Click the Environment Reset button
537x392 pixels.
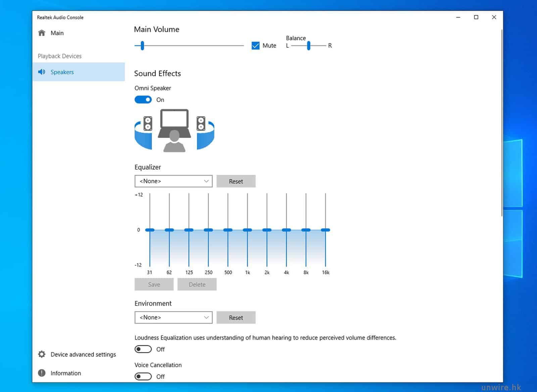[236, 317]
